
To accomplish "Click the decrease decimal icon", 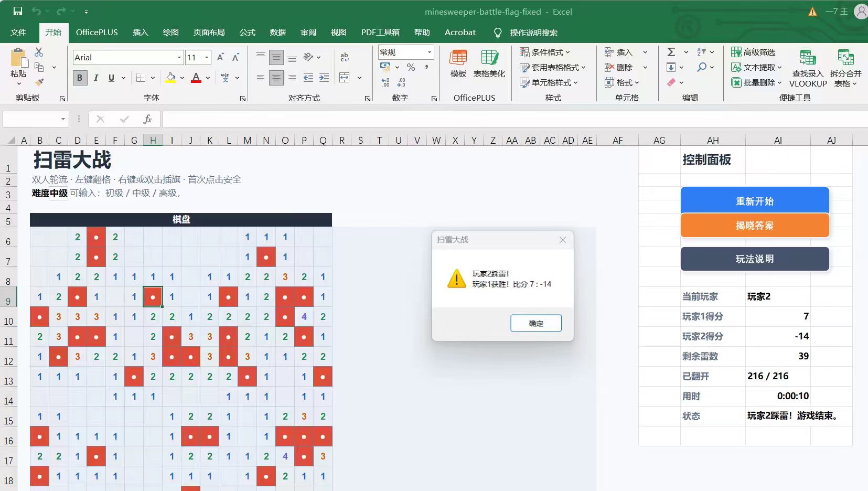I will tap(401, 82).
